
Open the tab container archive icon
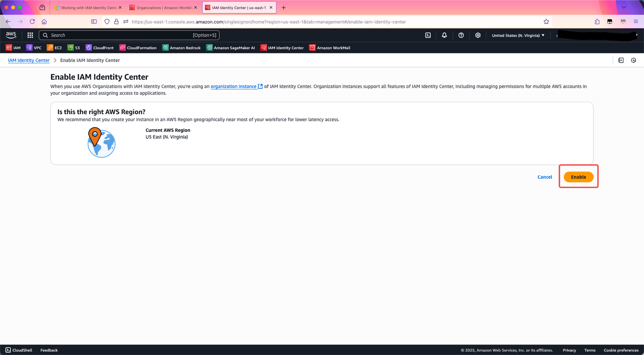click(42, 8)
